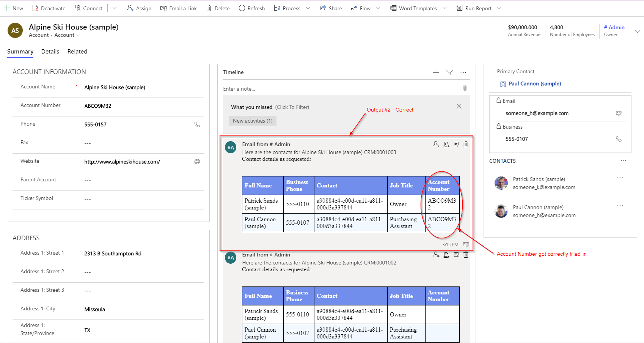Add a new timeline record with plus icon
Screen dimensions: 644x343
click(x=436, y=72)
